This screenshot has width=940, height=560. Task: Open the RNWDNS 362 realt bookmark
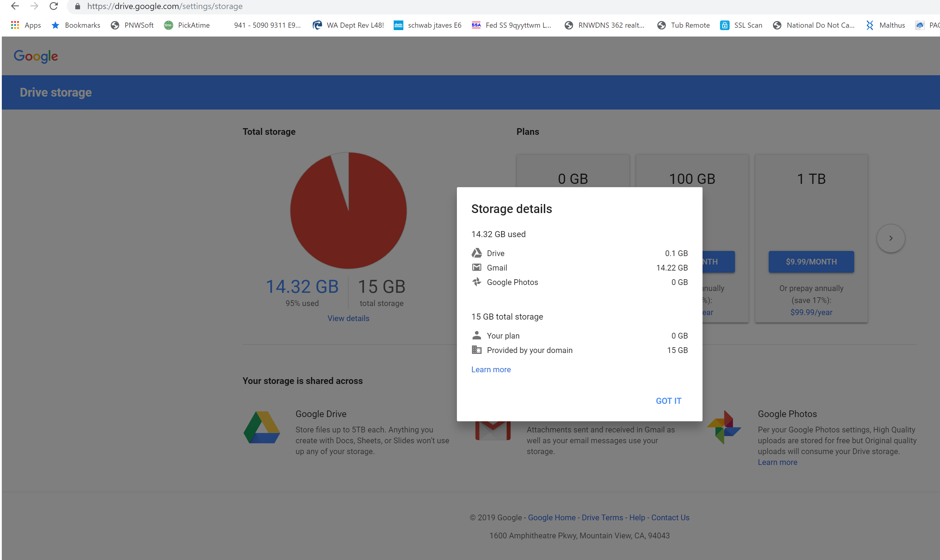(x=604, y=25)
